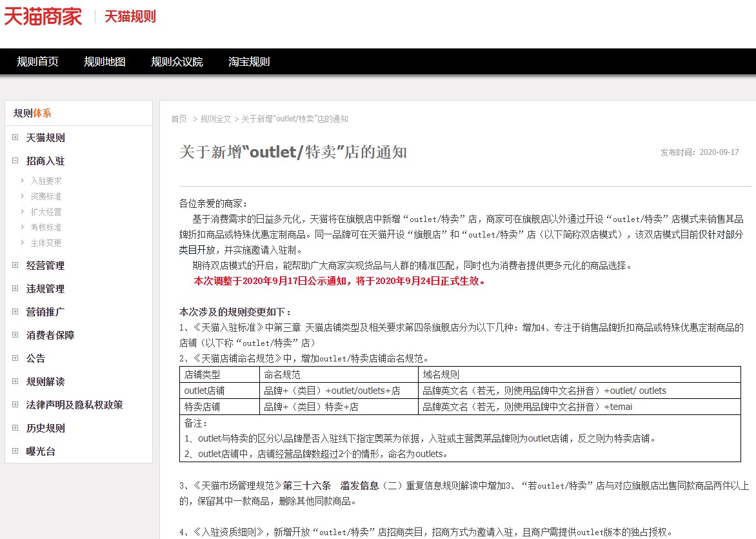Image resolution: width=756 pixels, height=539 pixels.
Task: Click the red effective-date notice line
Action: (x=339, y=281)
